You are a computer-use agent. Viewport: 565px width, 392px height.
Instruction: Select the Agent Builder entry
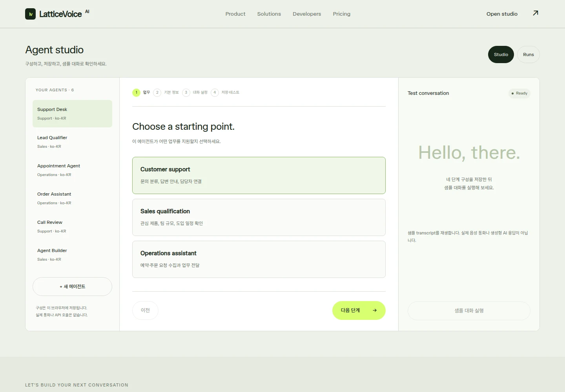click(x=72, y=255)
